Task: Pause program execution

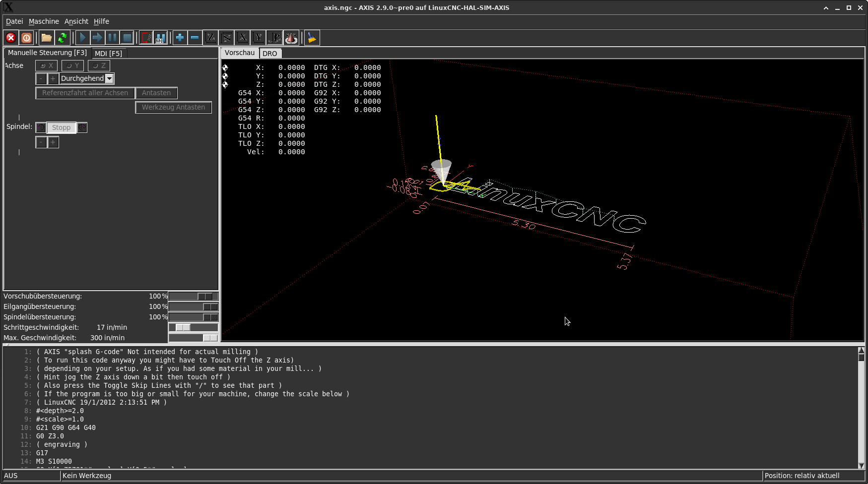Action: [x=112, y=38]
